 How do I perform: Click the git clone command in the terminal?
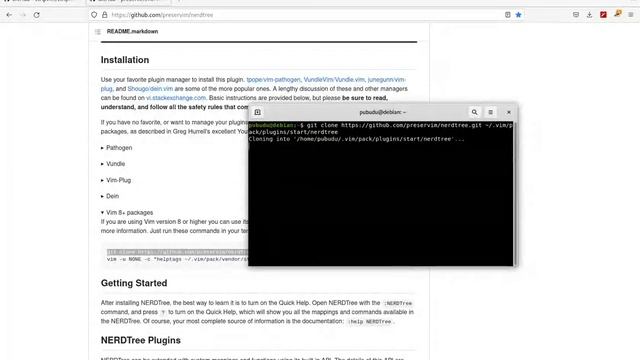[x=380, y=129]
